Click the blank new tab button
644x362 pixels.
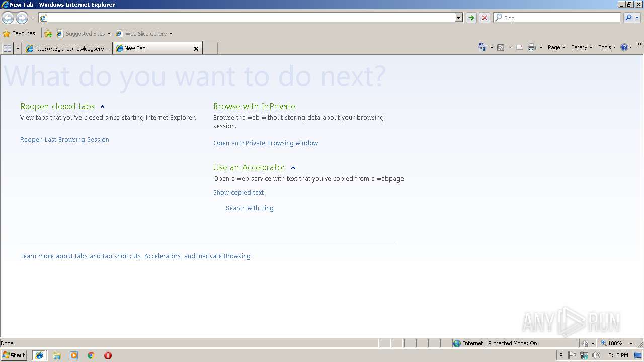tap(210, 48)
